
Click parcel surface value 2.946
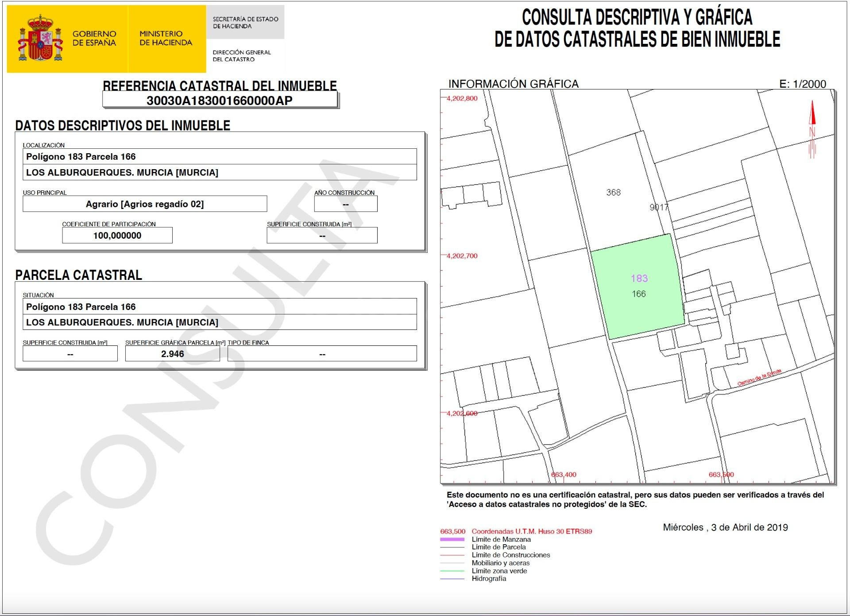coord(173,354)
